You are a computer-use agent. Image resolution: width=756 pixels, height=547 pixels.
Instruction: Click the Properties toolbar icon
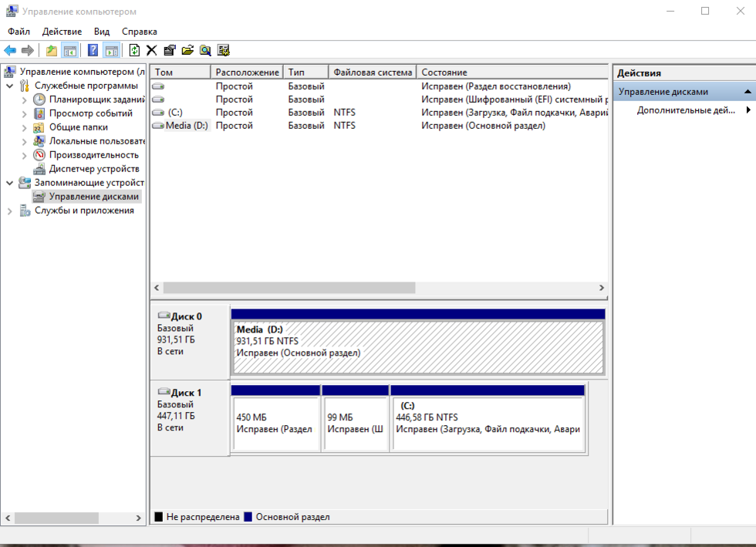(x=170, y=50)
